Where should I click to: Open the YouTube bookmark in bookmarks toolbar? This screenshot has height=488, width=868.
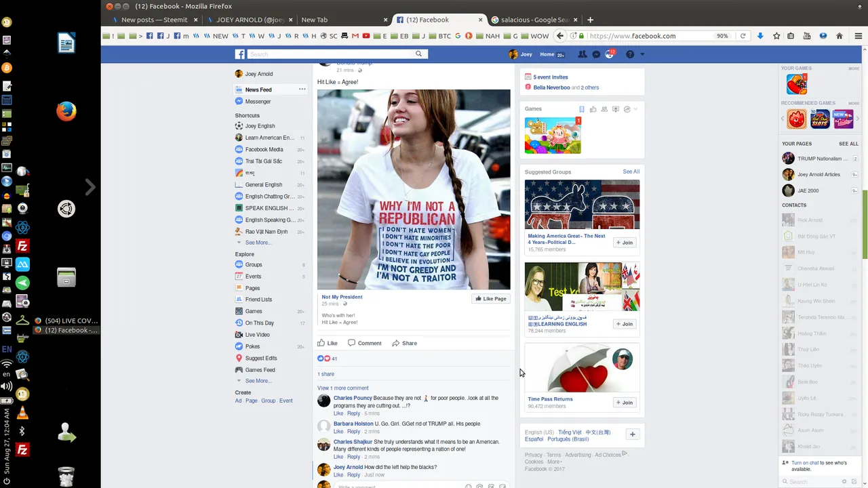366,36
